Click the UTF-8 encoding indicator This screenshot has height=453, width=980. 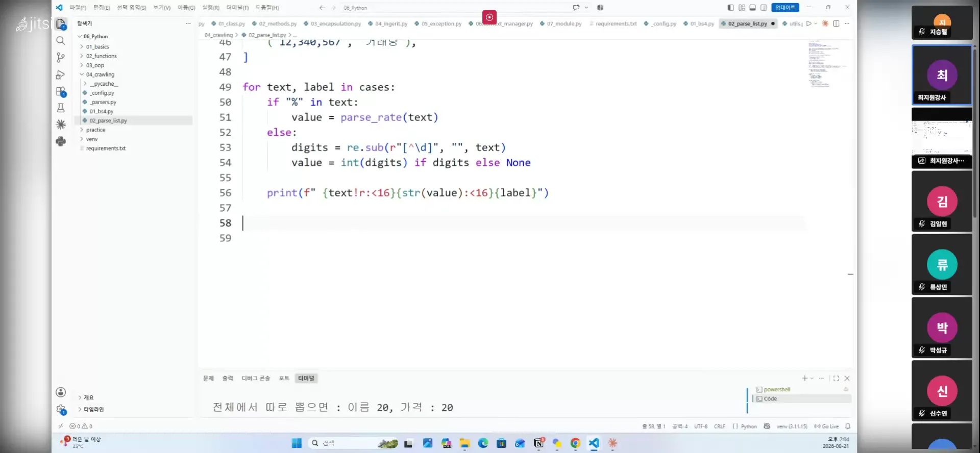[701, 426]
